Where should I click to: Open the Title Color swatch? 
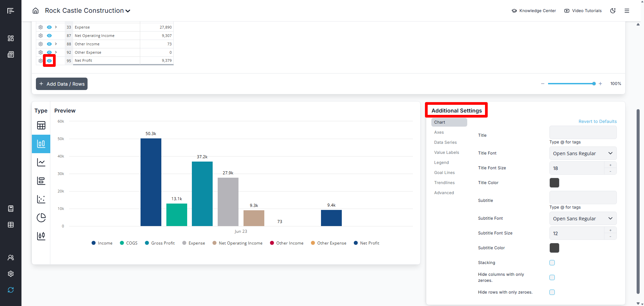[554, 183]
